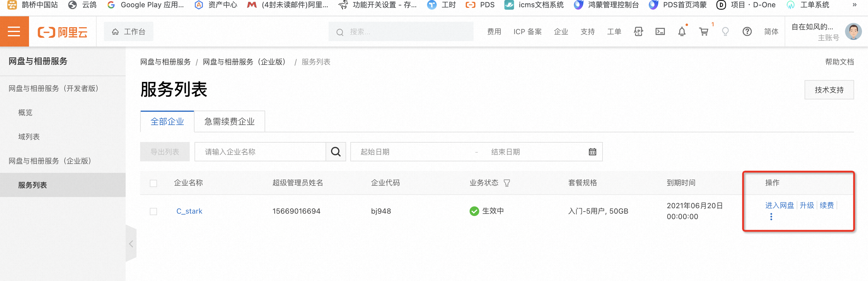Expand 网盘与相册服务（开发者版）sidebar section
868x281 pixels.
pyautogui.click(x=53, y=88)
